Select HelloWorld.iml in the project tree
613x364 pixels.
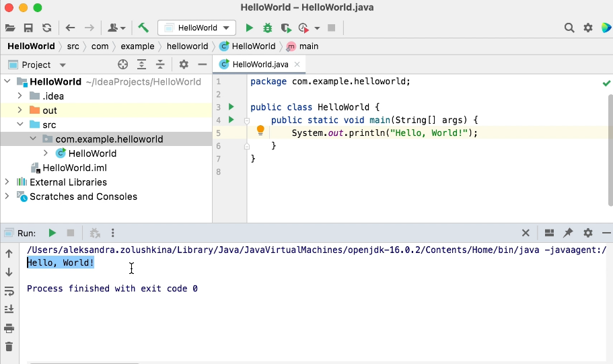[74, 168]
